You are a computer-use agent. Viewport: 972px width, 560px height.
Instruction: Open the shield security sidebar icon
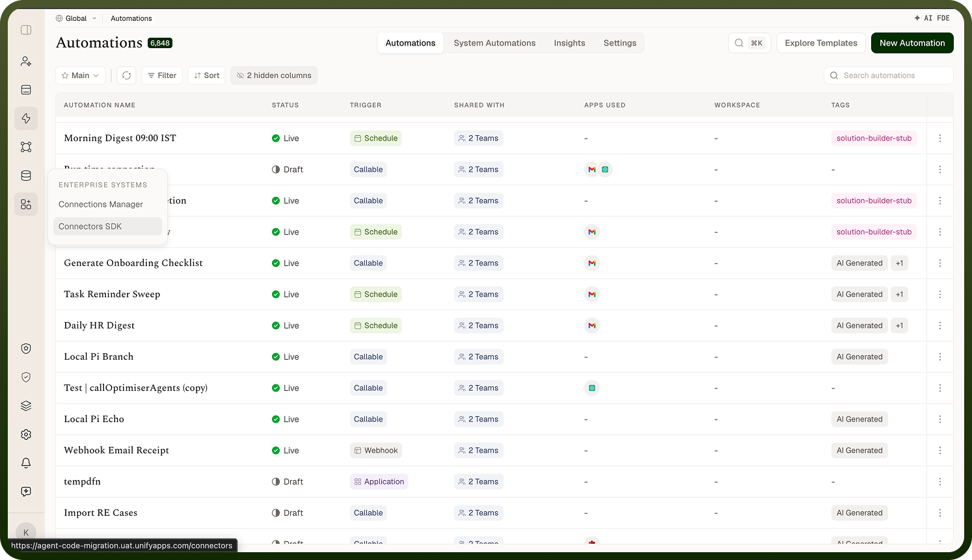point(26,349)
